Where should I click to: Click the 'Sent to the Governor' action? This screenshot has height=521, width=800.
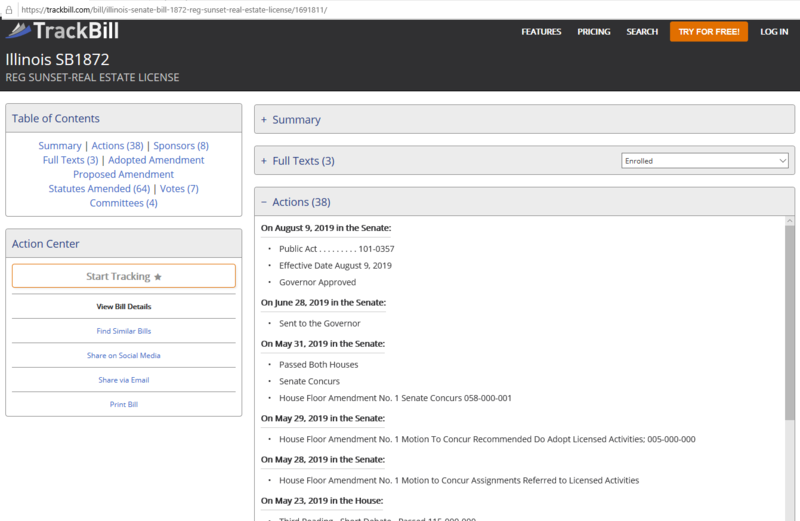pos(319,324)
